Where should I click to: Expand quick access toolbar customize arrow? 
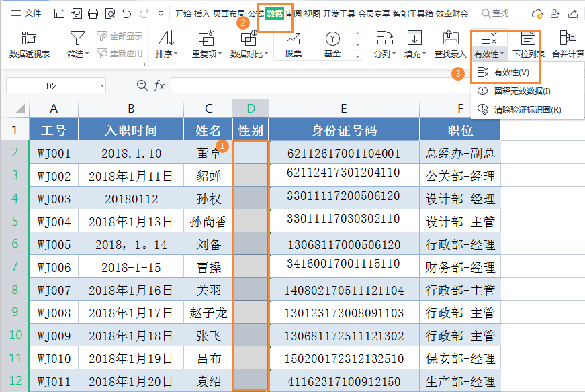tap(161, 14)
